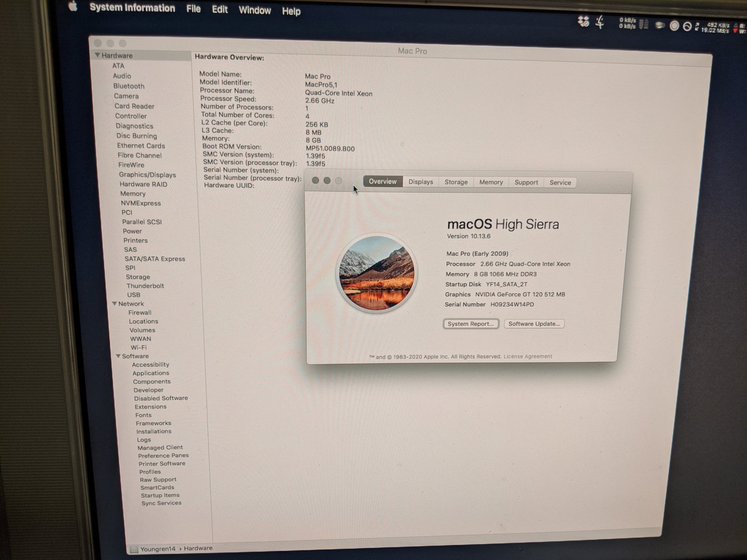Click the High Sierra mountain image

tap(376, 273)
